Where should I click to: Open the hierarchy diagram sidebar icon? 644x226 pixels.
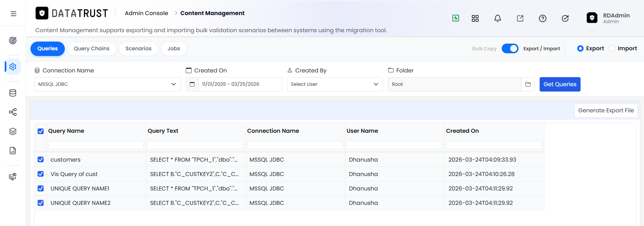[x=13, y=112]
